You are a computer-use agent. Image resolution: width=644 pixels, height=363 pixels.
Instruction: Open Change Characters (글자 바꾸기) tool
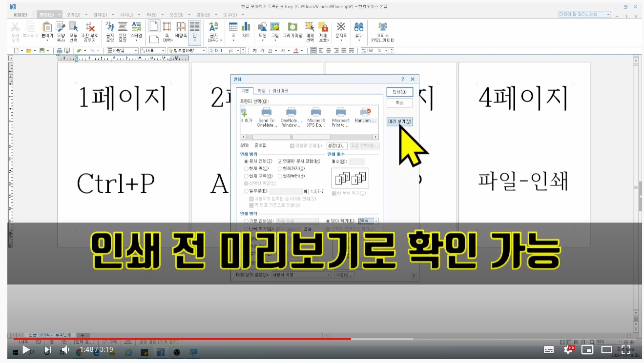[214, 32]
